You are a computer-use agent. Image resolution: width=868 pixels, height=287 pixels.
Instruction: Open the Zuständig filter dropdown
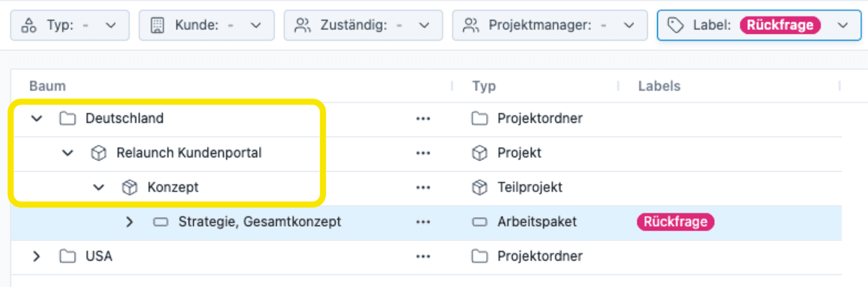363,25
